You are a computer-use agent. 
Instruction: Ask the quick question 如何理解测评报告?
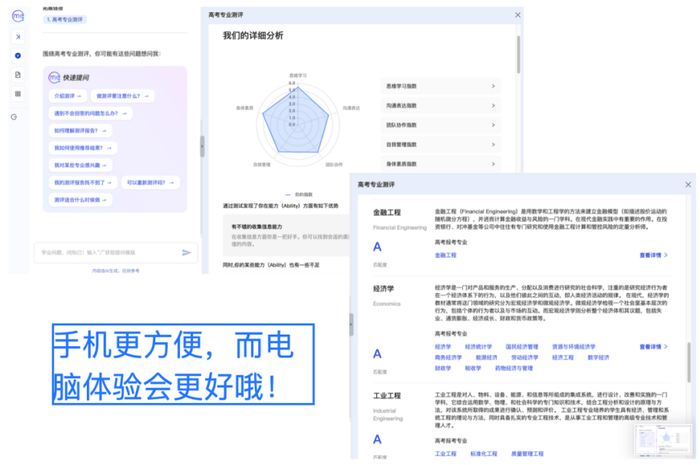click(x=80, y=131)
